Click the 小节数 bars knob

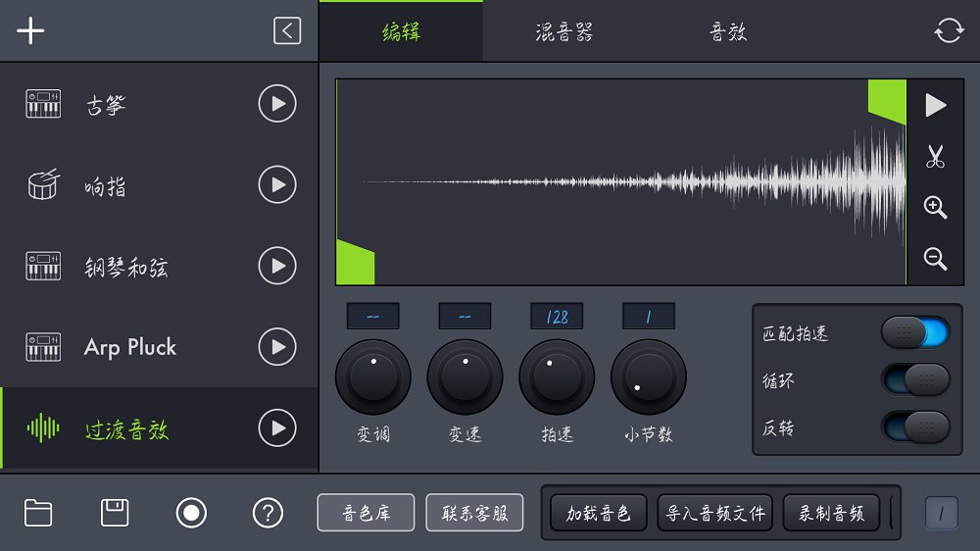pos(649,377)
